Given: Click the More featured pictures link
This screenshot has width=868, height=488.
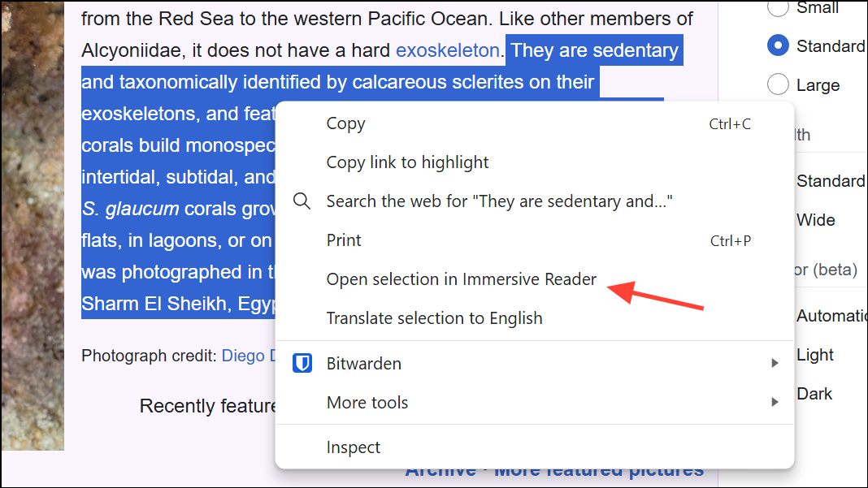Looking at the screenshot, I should [x=600, y=471].
